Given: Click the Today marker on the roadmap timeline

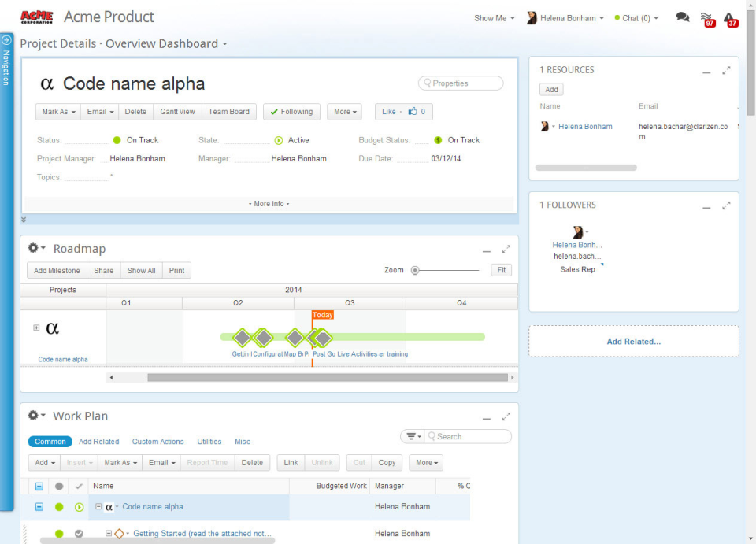Looking at the screenshot, I should click(x=323, y=313).
